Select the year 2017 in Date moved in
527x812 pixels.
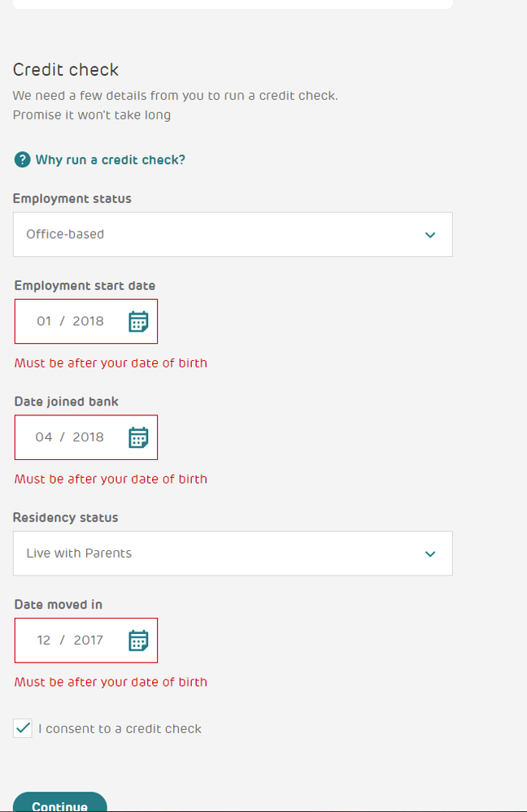(88, 640)
